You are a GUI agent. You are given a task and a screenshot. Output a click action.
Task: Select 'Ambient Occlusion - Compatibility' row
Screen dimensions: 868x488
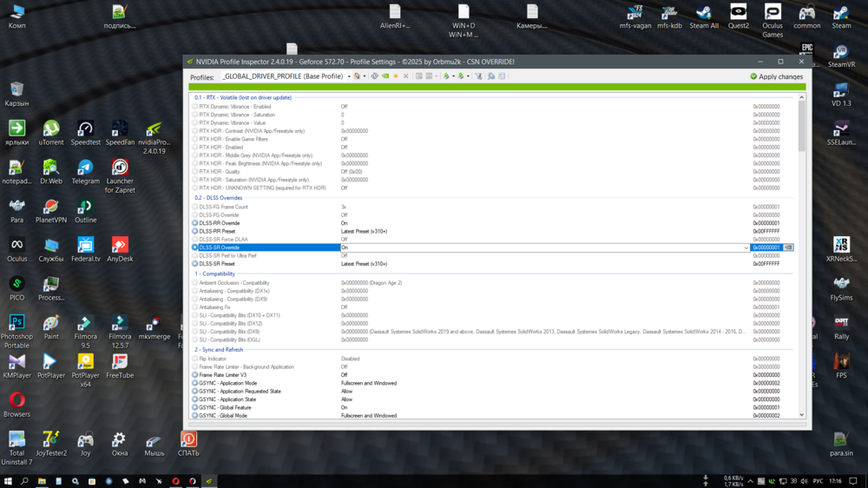pyautogui.click(x=493, y=282)
